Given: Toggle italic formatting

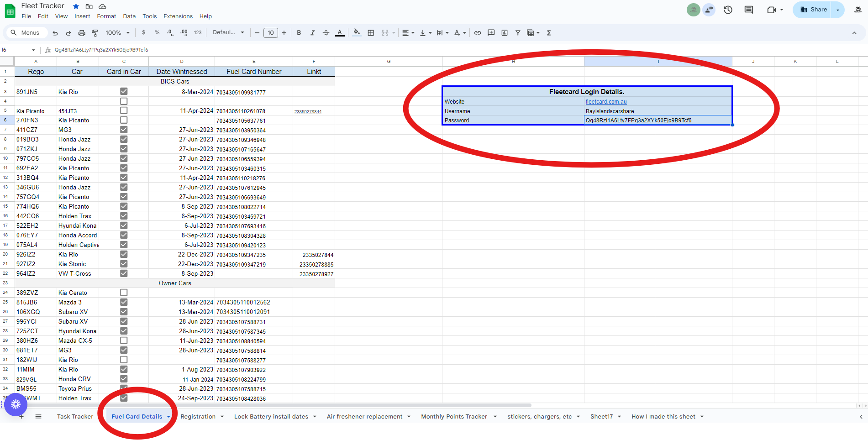Looking at the screenshot, I should (312, 33).
